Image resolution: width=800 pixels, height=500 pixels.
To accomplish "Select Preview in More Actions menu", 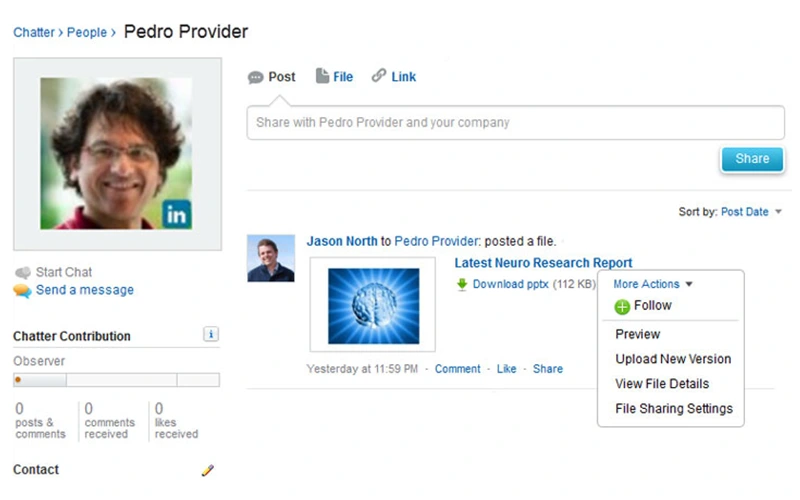I will coord(637,334).
